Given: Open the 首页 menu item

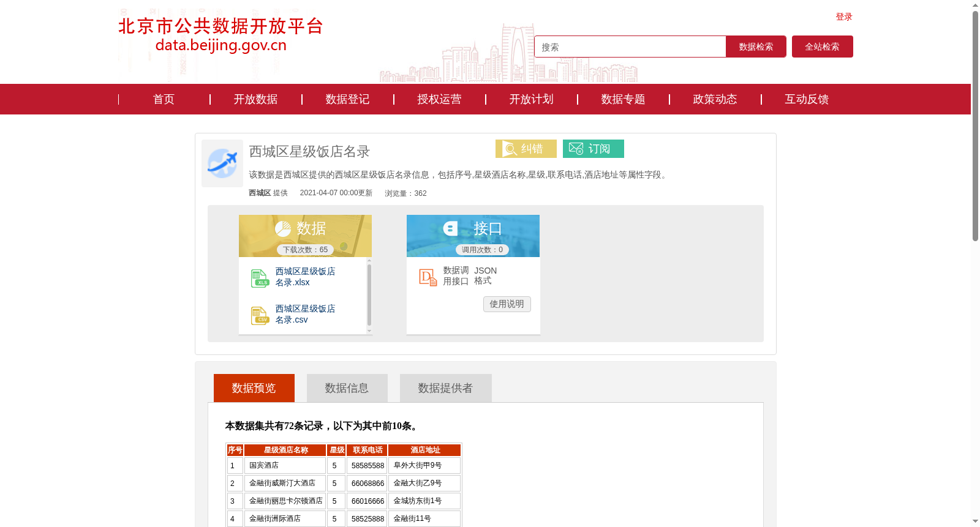Looking at the screenshot, I should 164,99.
